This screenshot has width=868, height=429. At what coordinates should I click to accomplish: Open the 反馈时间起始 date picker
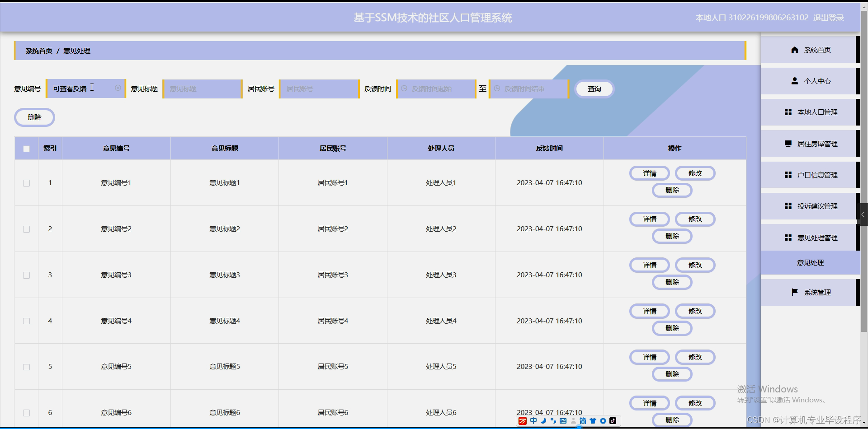[x=435, y=89]
